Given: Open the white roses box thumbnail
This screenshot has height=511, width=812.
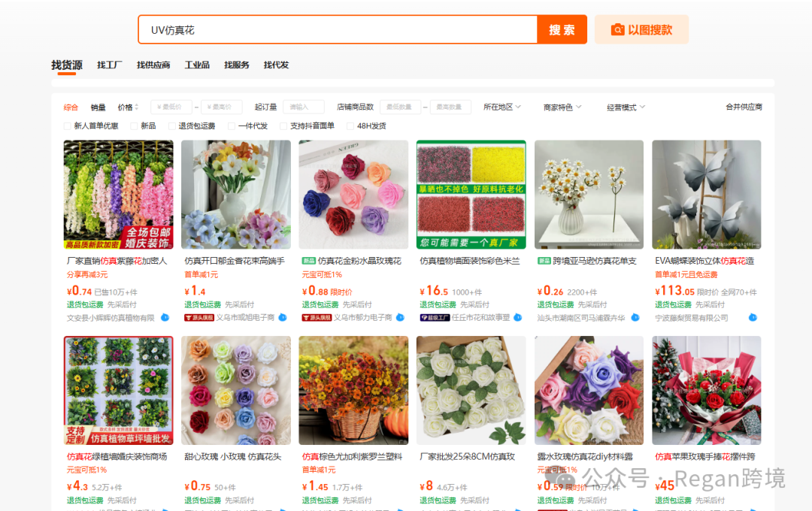Looking at the screenshot, I should tap(471, 390).
